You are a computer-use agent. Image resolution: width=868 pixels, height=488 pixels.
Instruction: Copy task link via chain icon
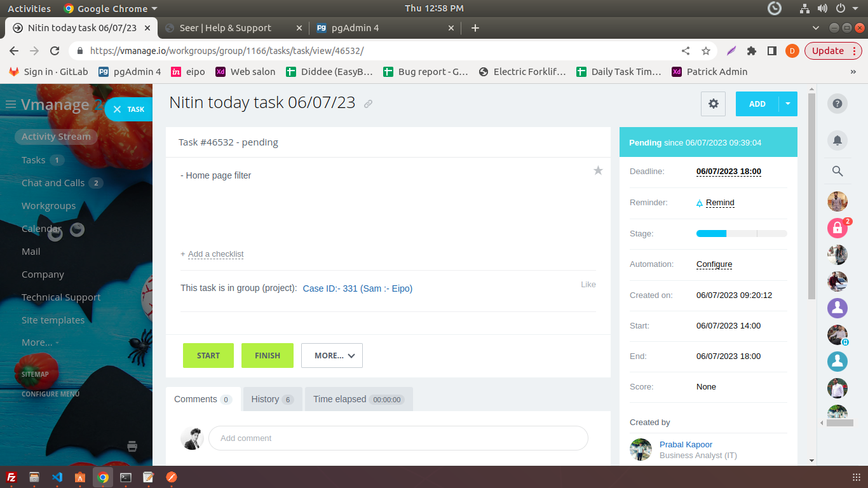(x=368, y=104)
